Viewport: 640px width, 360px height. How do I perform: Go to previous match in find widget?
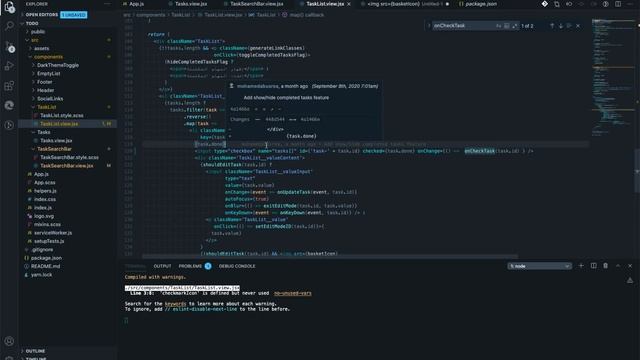552,26
